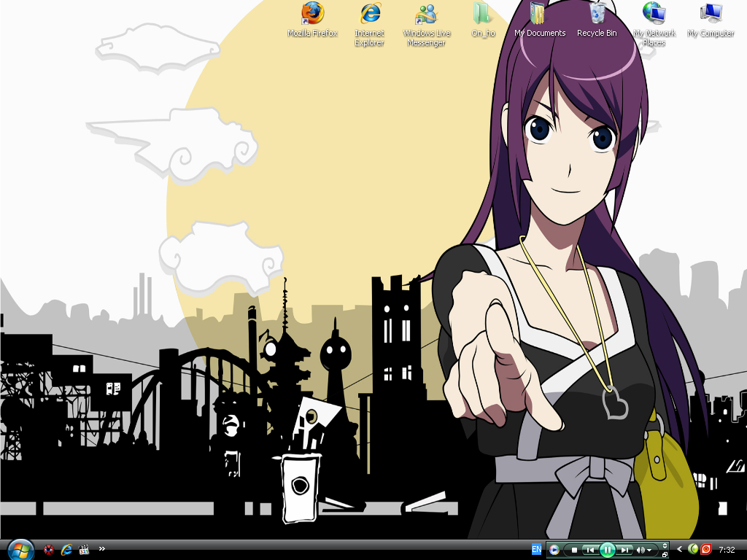Open Media Player Classic 321 quick launch icon
This screenshot has height=560, width=747.
84,550
